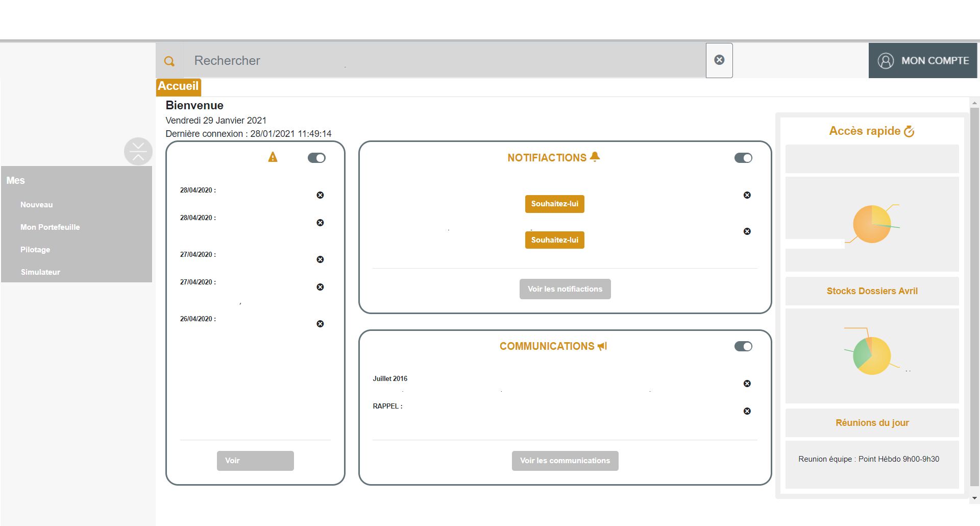Remove the 26/04/2020 alert entry

pos(320,324)
